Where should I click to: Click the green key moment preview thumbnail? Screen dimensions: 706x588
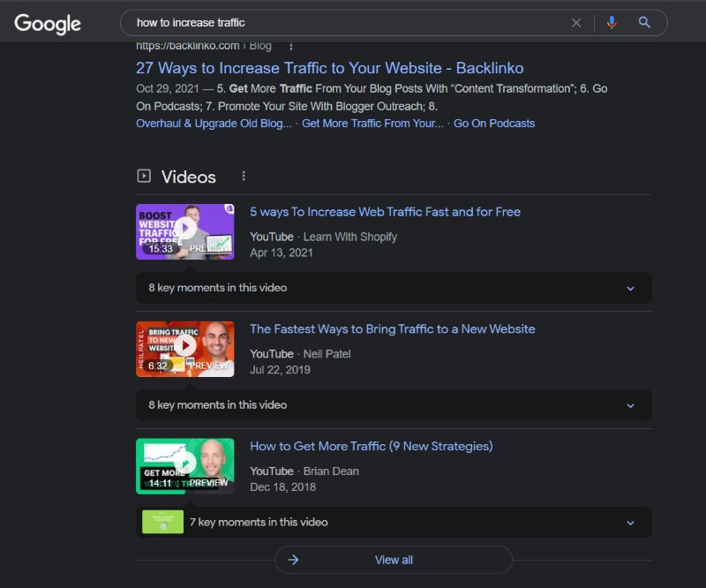pyautogui.click(x=162, y=522)
